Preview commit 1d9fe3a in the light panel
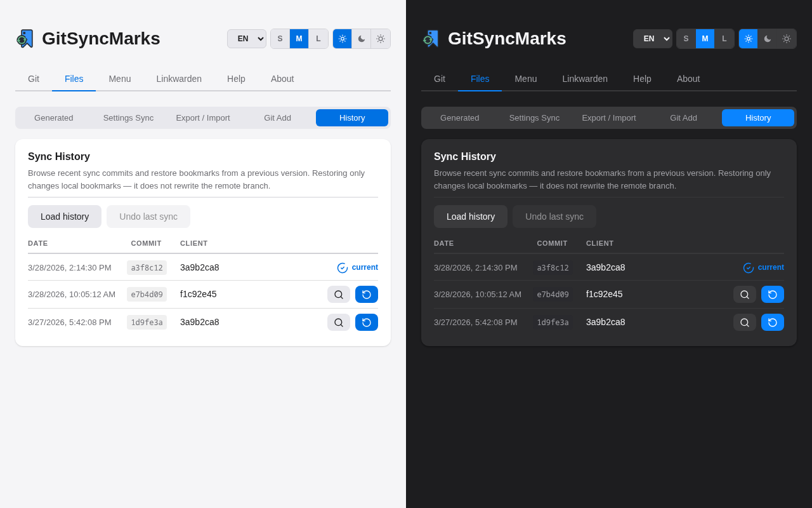The image size is (812, 508). pyautogui.click(x=339, y=323)
